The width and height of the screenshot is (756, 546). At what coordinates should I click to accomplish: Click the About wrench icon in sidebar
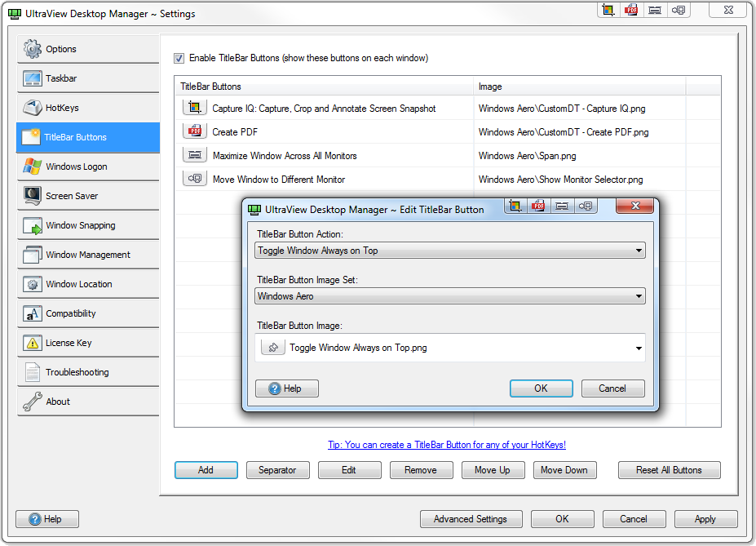coord(33,402)
